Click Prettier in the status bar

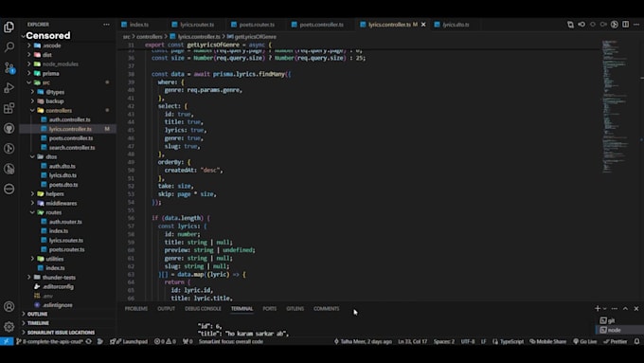pos(616,341)
